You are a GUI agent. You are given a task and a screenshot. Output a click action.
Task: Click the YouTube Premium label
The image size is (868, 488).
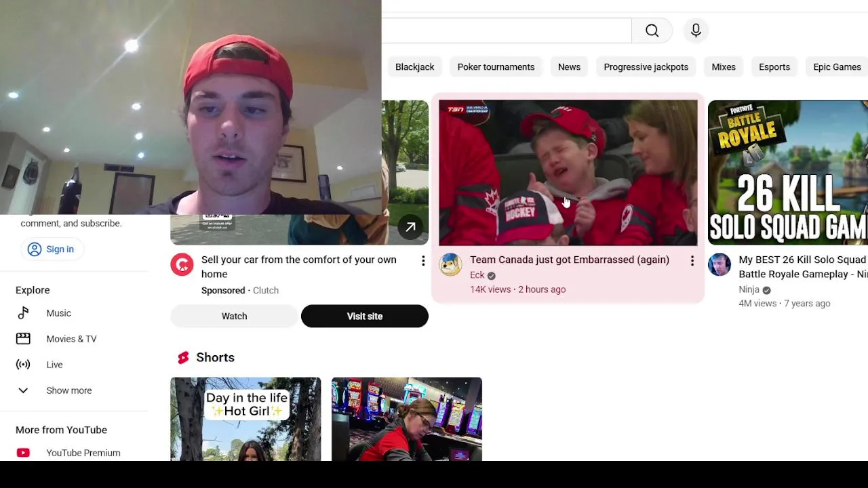coord(83,453)
